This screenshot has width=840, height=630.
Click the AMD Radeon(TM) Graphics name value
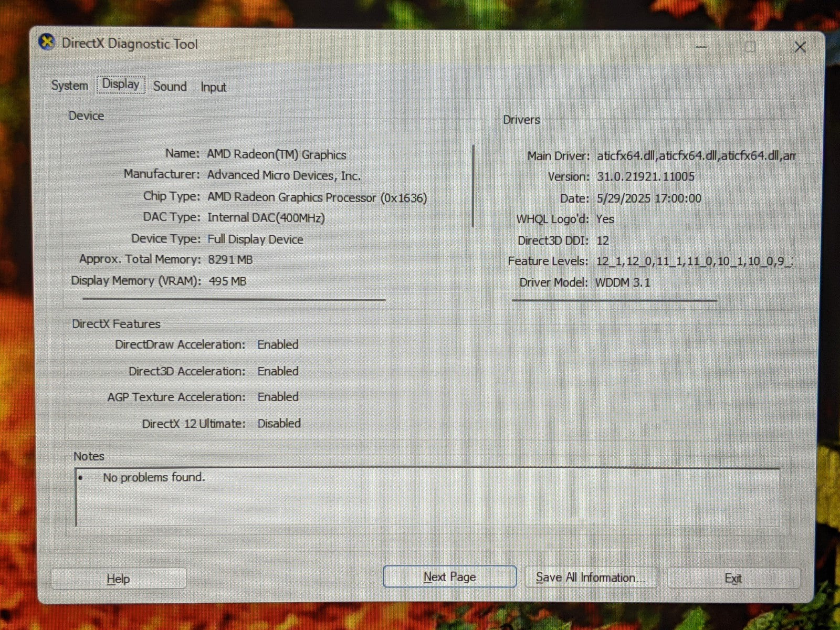[276, 155]
